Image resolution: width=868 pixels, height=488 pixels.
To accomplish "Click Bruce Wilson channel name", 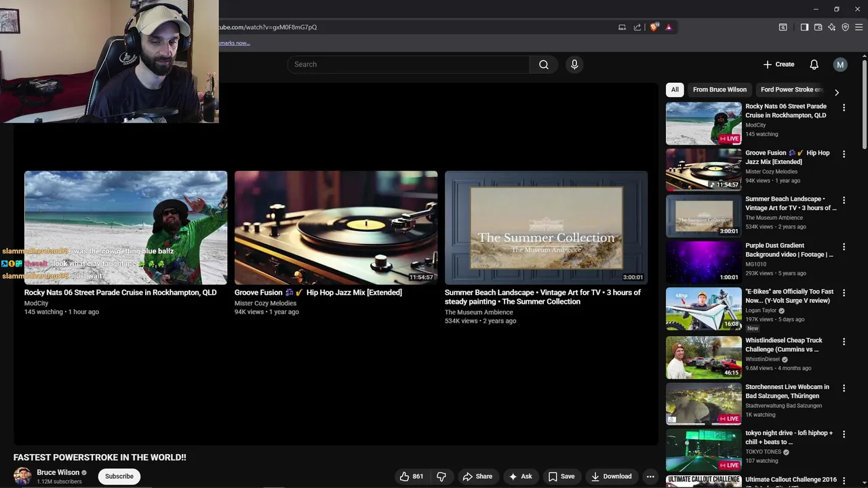I will tap(58, 472).
